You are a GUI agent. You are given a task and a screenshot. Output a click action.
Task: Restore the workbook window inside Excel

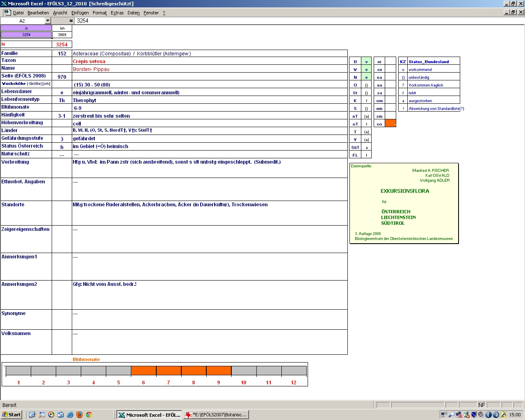coord(513,12)
